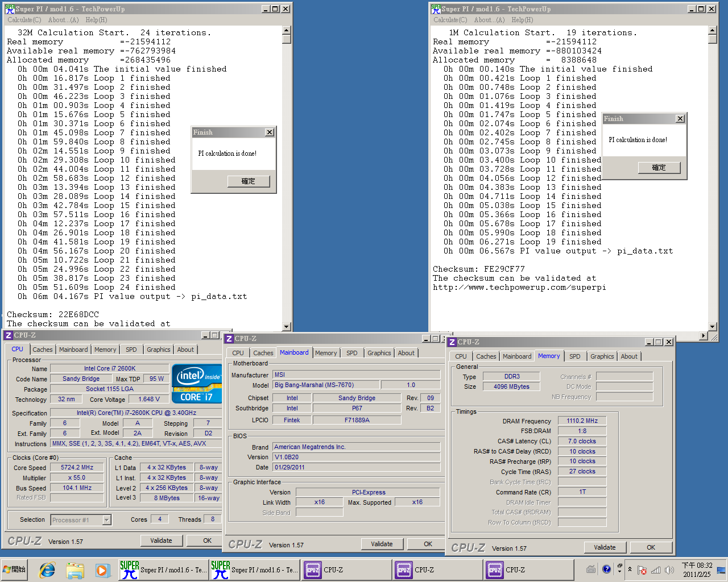This screenshot has width=728, height=582.
Task: Click the CAS# Latency value 7.0 clocks
Action: 582,442
